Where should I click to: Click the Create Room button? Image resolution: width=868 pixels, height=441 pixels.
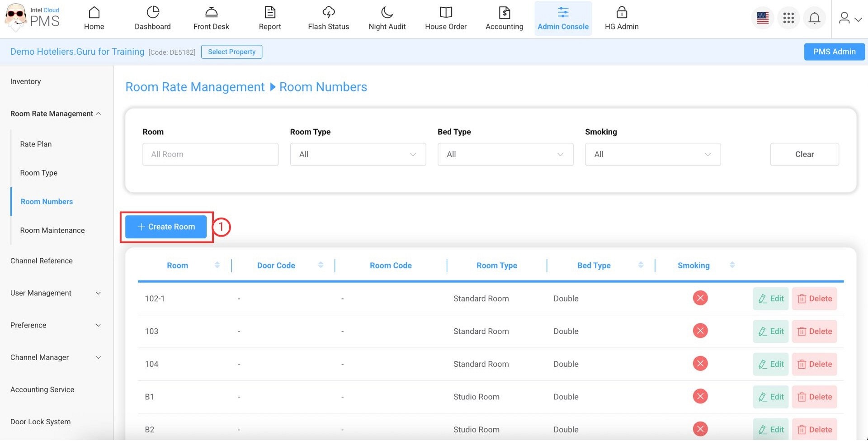(x=166, y=227)
